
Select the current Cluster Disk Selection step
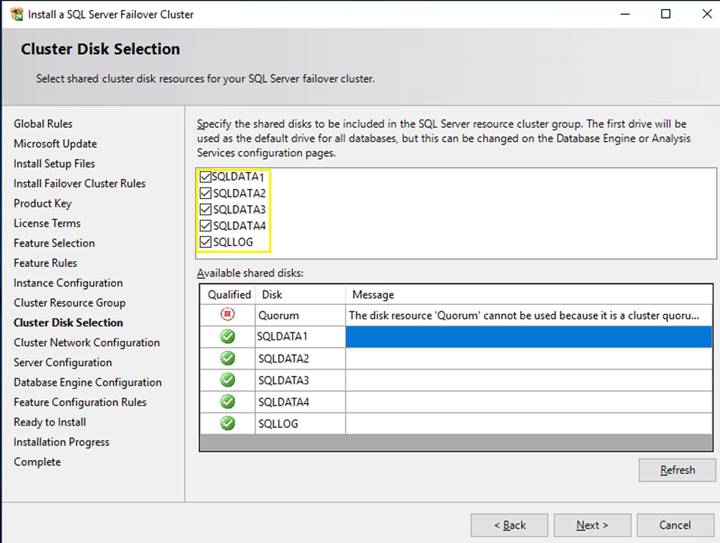tap(68, 323)
